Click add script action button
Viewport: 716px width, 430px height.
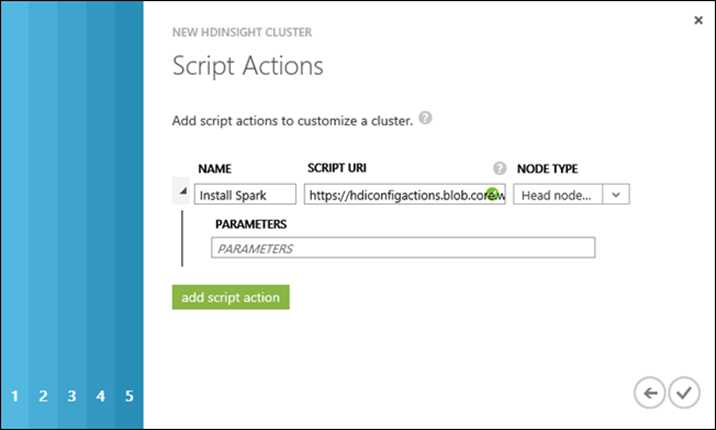[x=231, y=297]
